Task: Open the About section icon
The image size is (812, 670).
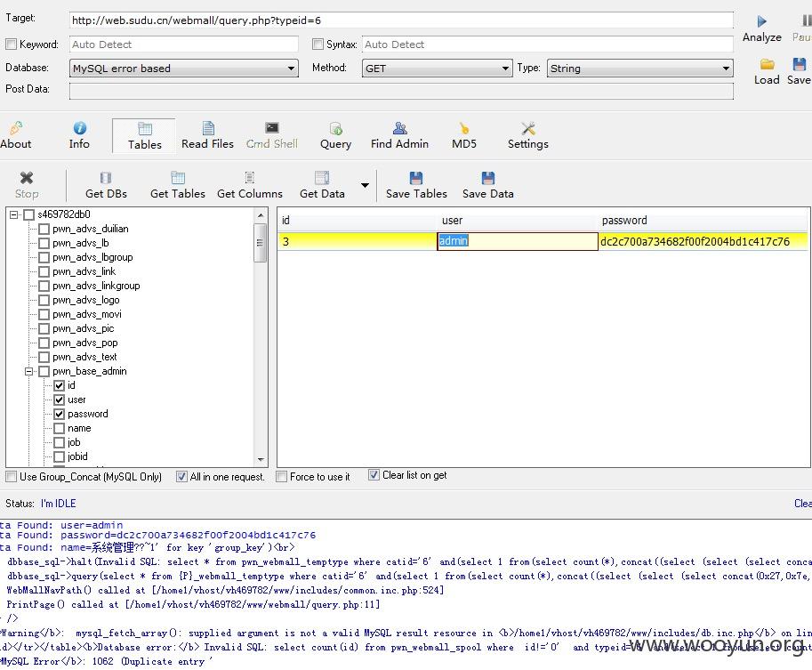Action: point(15,128)
